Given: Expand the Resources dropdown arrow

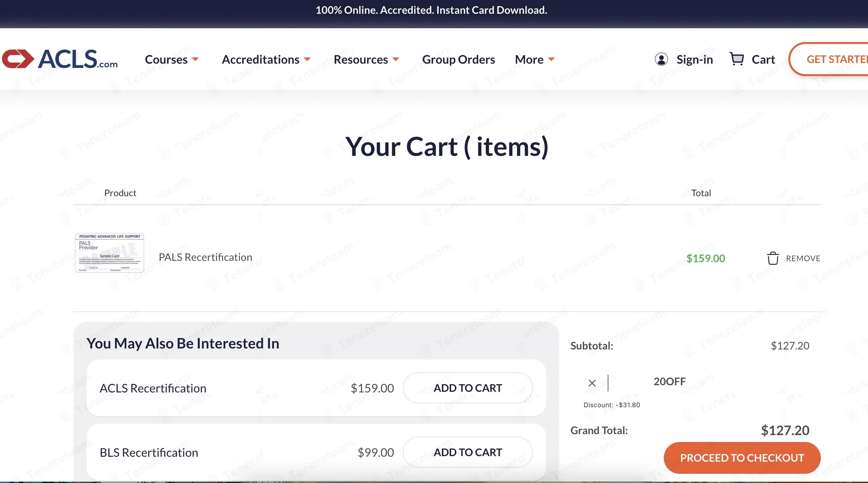Looking at the screenshot, I should [396, 59].
